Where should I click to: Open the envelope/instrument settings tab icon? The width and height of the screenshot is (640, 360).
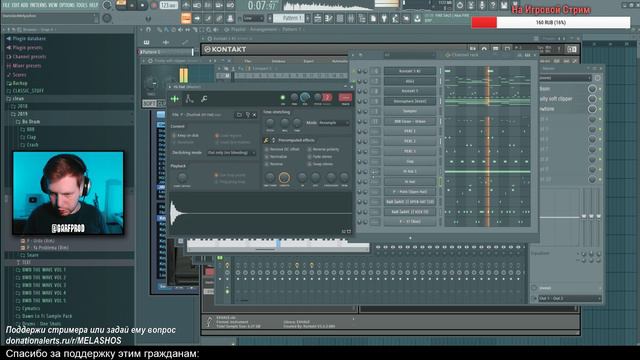click(x=189, y=99)
